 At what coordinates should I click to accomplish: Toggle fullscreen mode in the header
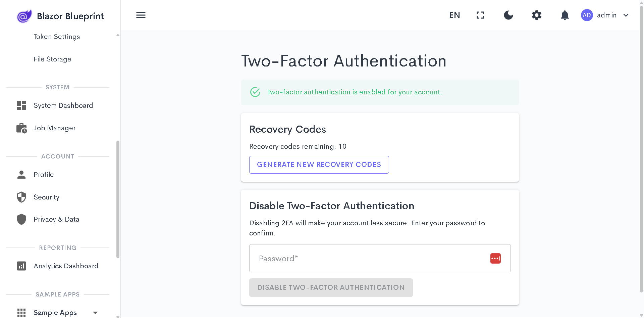(x=480, y=15)
